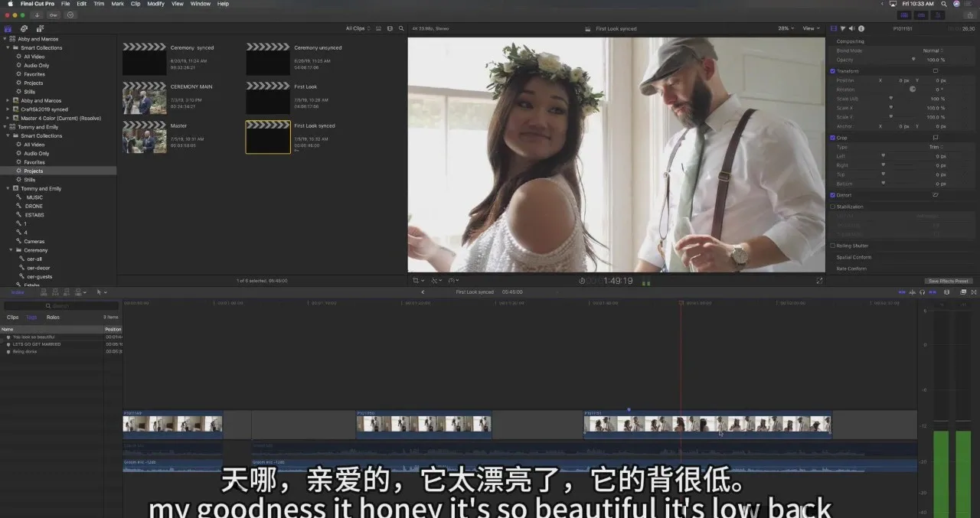Open the Modify menu
This screenshot has width=980, height=518.
155,4
